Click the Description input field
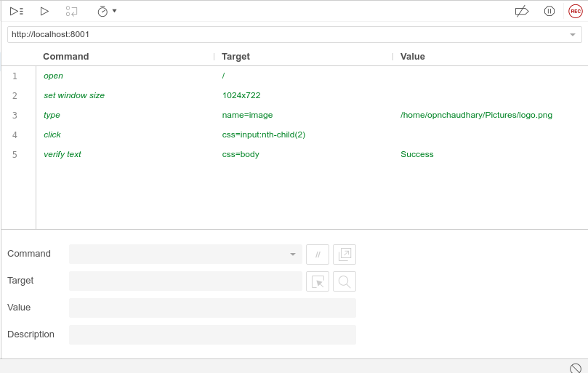The width and height of the screenshot is (588, 373). (212, 334)
